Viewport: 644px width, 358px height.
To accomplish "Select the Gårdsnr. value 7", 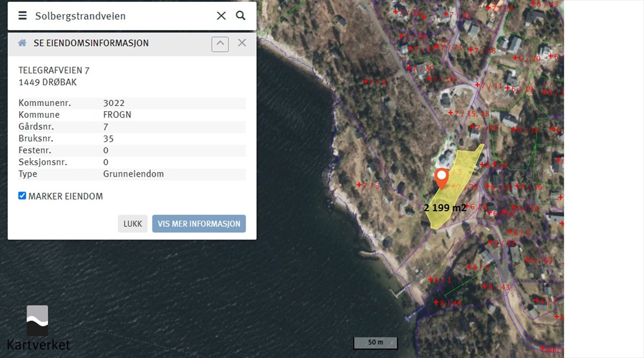I will pyautogui.click(x=106, y=127).
